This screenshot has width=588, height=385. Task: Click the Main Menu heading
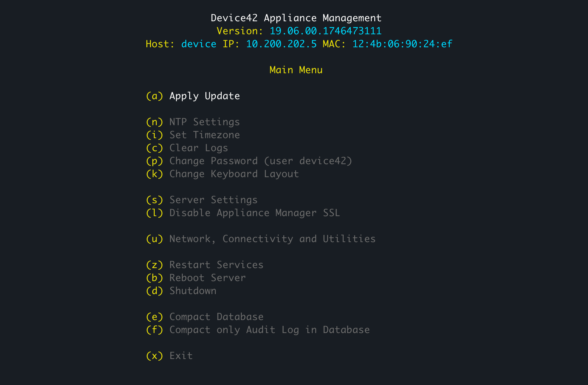pos(296,70)
